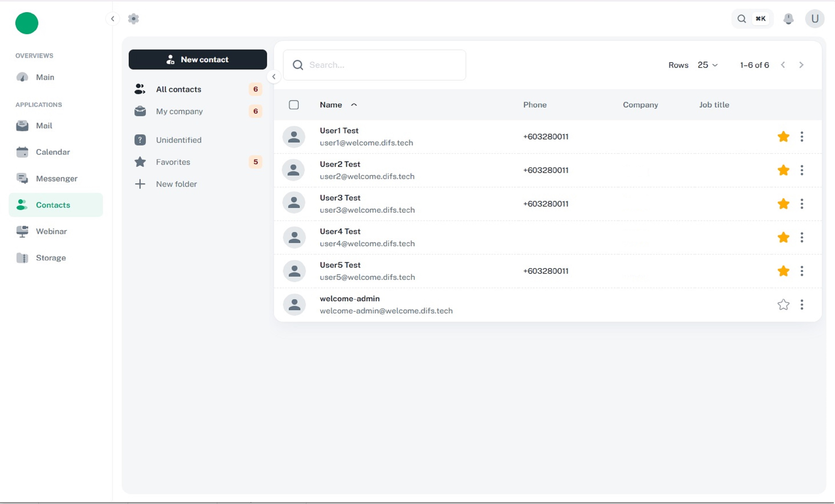Image resolution: width=835 pixels, height=504 pixels.
Task: Open welcome-admin contact name
Action: pyautogui.click(x=349, y=299)
